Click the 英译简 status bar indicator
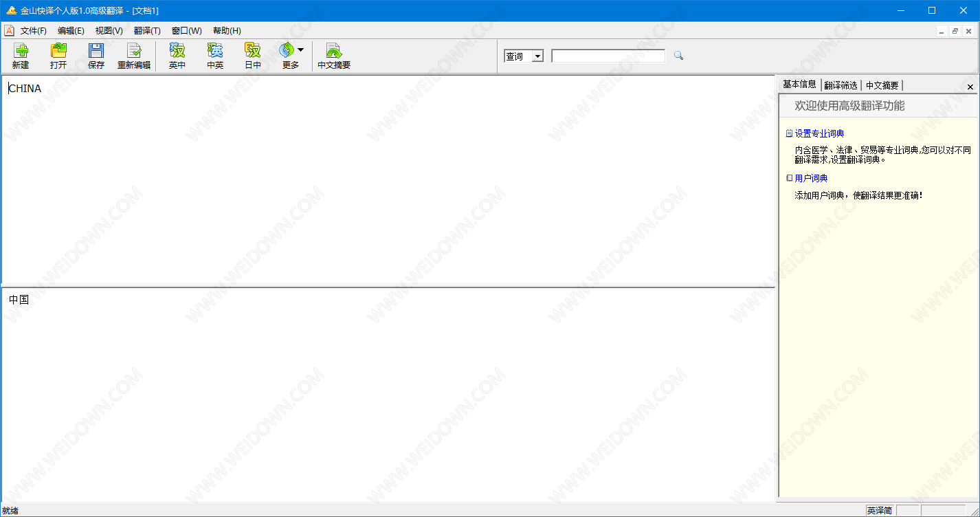Viewport: 980px width, 517px height. pos(880,511)
